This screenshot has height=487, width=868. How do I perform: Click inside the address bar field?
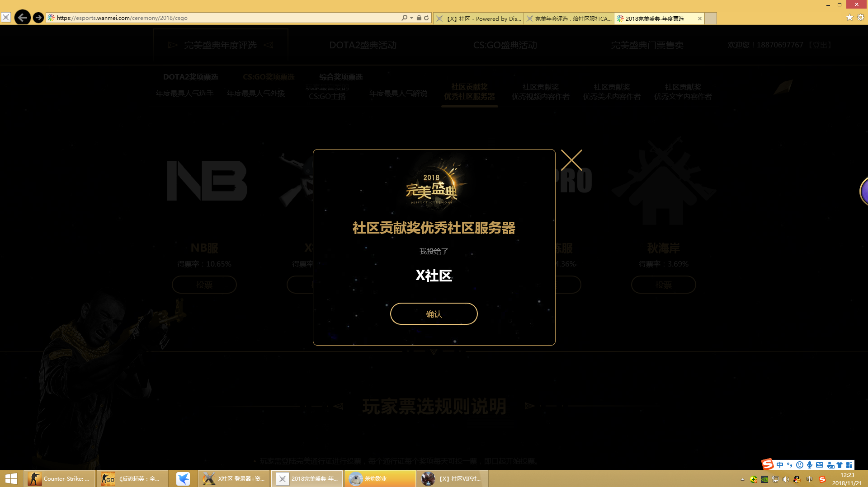point(203,18)
